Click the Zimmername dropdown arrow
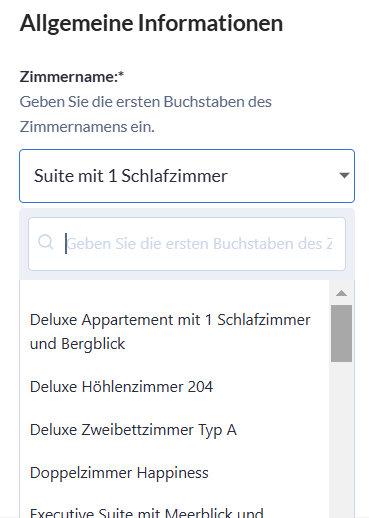This screenshot has height=518, width=369. tap(344, 175)
